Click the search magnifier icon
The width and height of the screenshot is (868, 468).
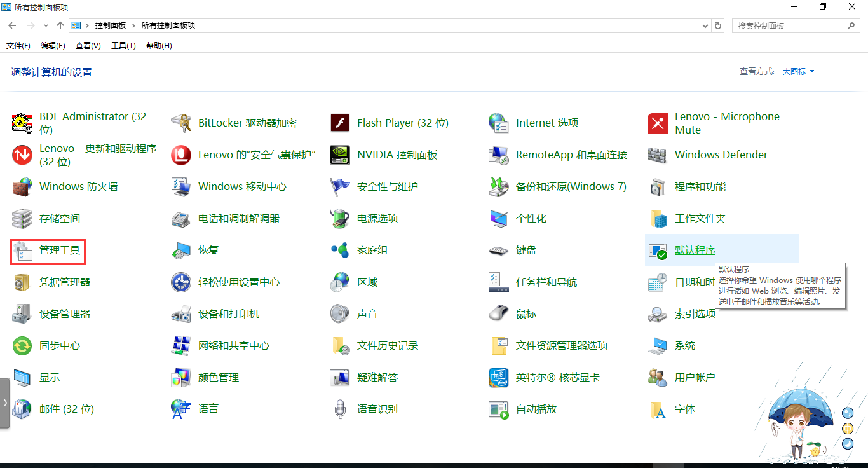(851, 25)
